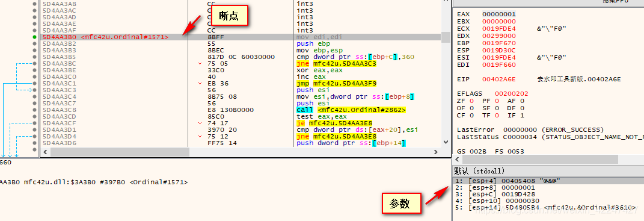Select EFLAGS value 00200202

(x=512, y=93)
